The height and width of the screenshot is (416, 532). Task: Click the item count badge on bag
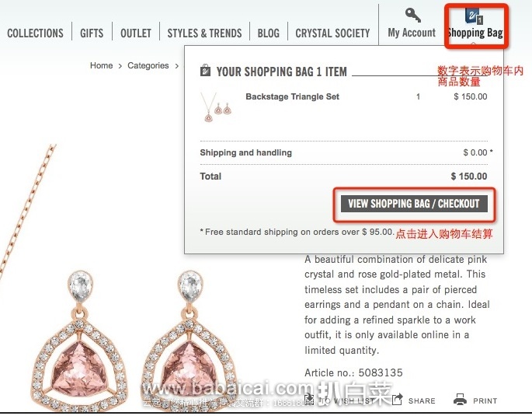pyautogui.click(x=479, y=20)
